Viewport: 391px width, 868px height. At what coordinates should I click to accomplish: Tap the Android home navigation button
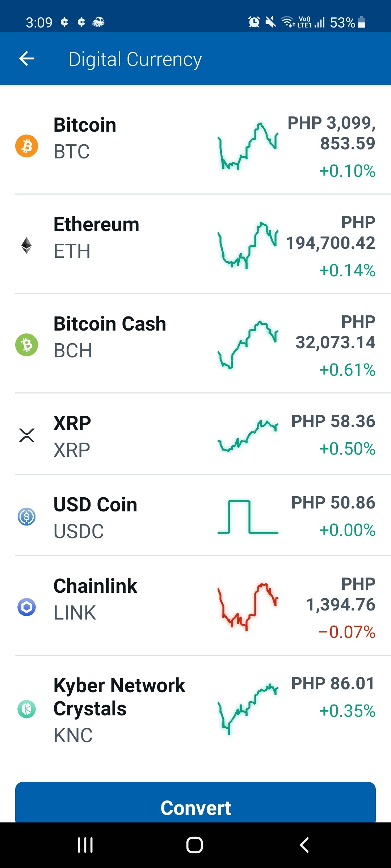pos(194,845)
